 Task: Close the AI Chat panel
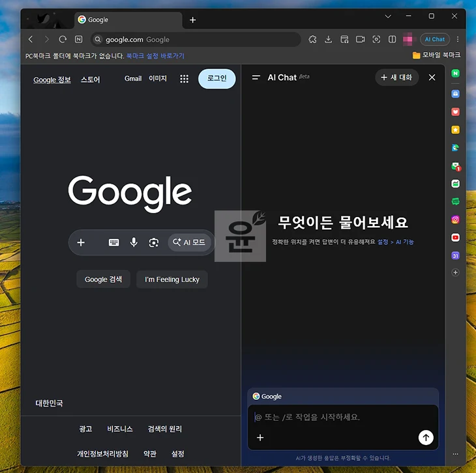(432, 78)
